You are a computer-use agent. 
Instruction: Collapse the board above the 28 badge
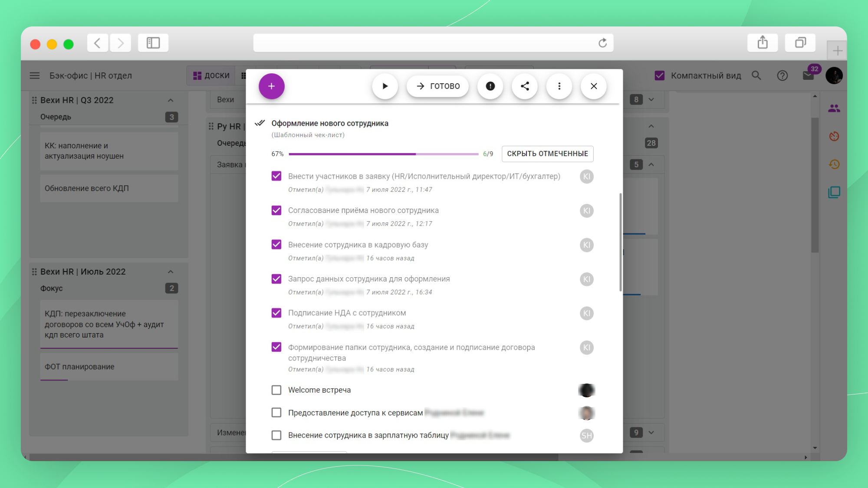click(651, 126)
